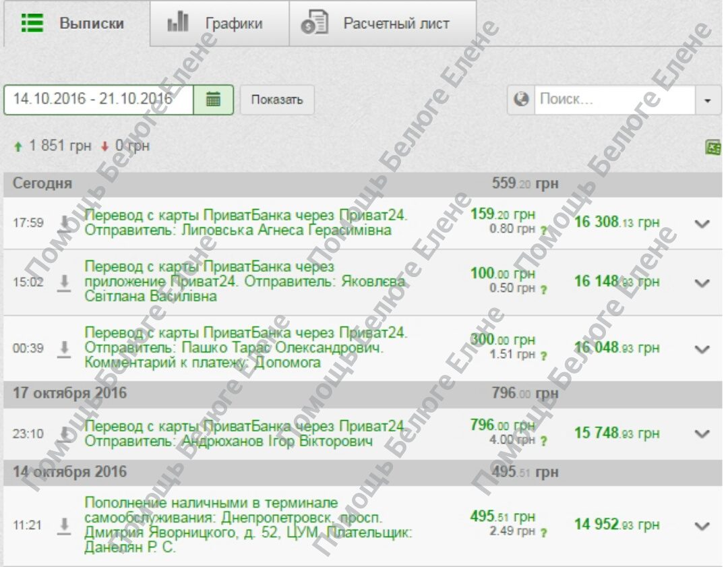This screenshot has height=567, width=728.
Task: Click commission help icon next to 4.00 грн
Action: pos(543,441)
